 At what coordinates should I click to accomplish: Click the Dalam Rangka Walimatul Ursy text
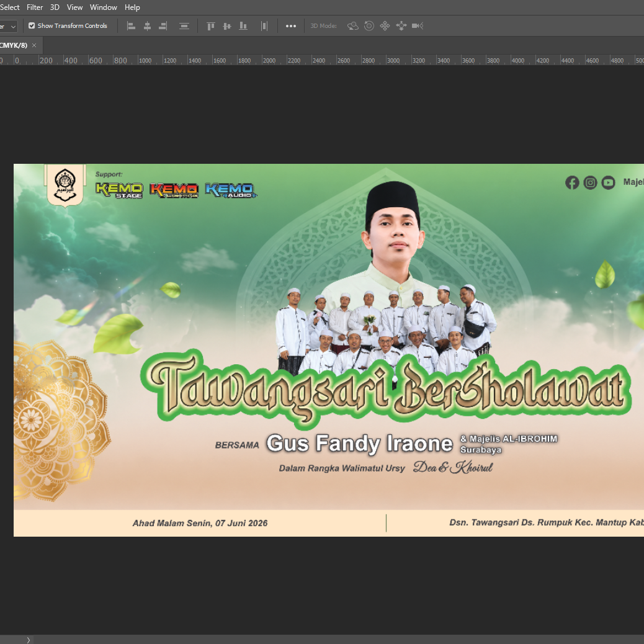(x=342, y=468)
